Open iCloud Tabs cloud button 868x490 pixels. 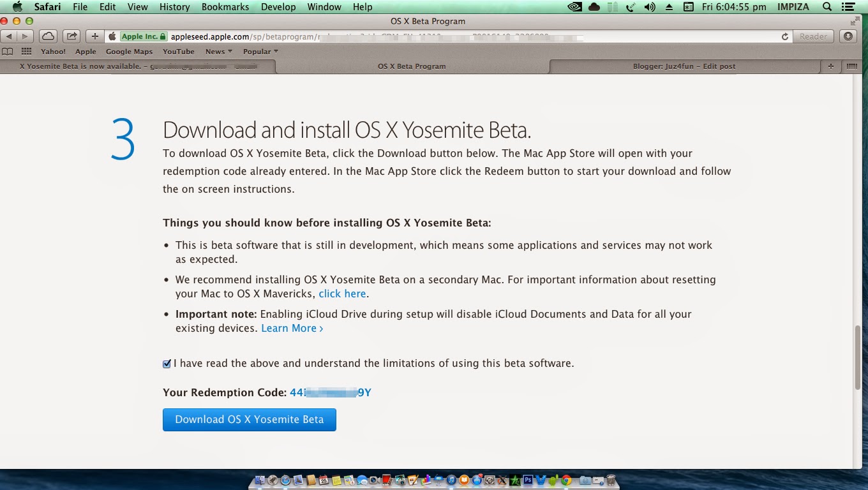48,36
